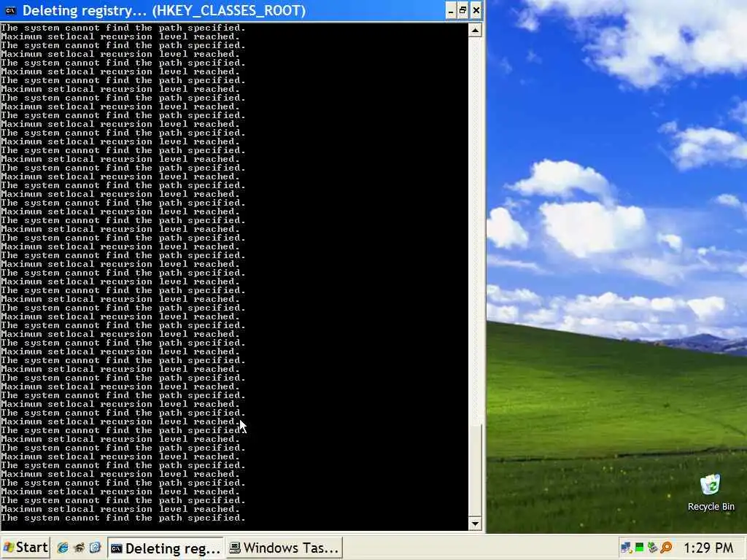Screen dimensions: 747x560
Task: Click the console vertical scrollbar thumb
Action: (475, 470)
